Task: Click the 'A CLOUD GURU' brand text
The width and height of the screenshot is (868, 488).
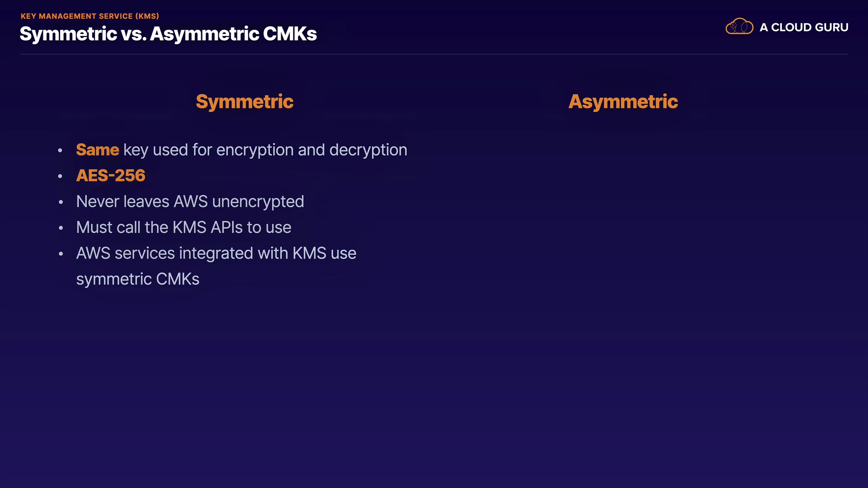Action: click(x=804, y=28)
